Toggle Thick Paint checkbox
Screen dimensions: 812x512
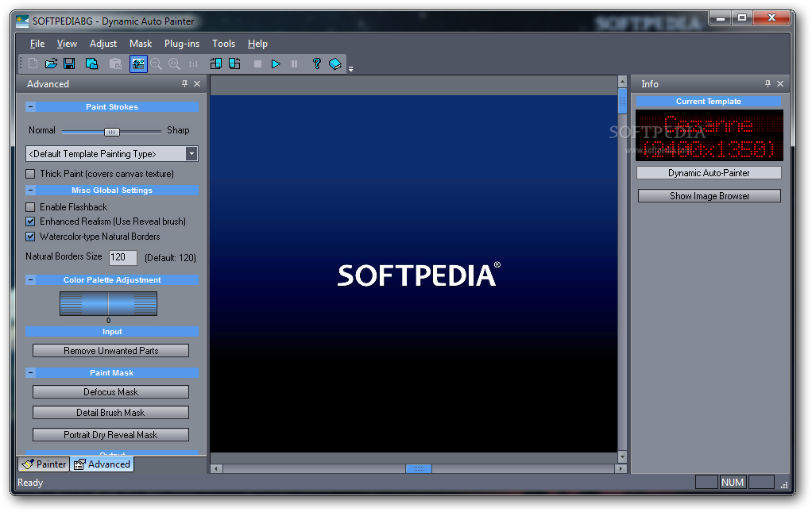[x=30, y=174]
